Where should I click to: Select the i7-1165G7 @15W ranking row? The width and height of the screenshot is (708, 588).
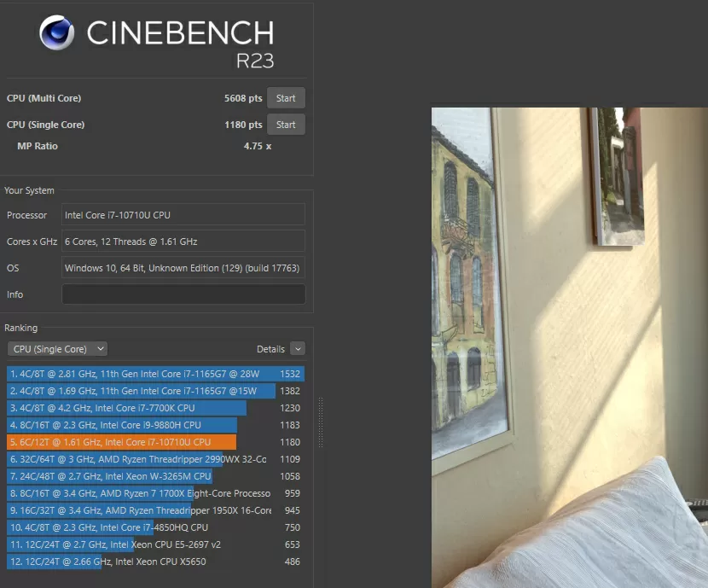coord(154,391)
